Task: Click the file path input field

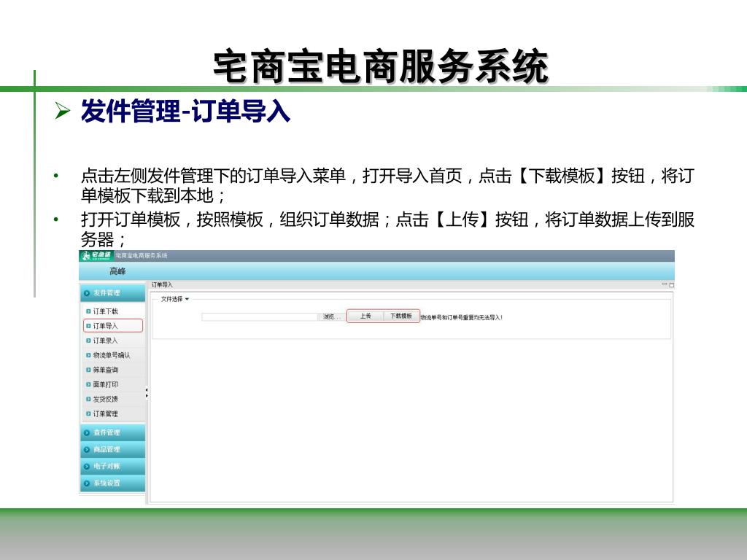Action: point(260,317)
